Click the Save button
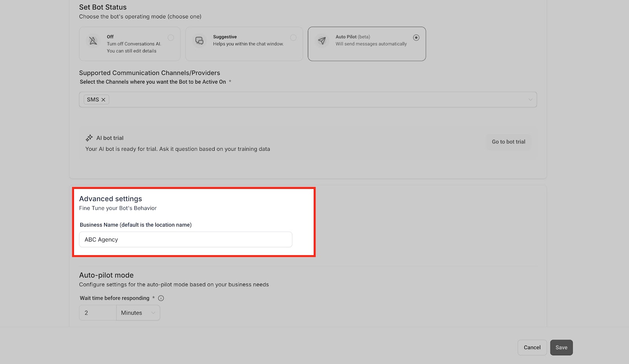Image resolution: width=629 pixels, height=364 pixels. point(561,348)
